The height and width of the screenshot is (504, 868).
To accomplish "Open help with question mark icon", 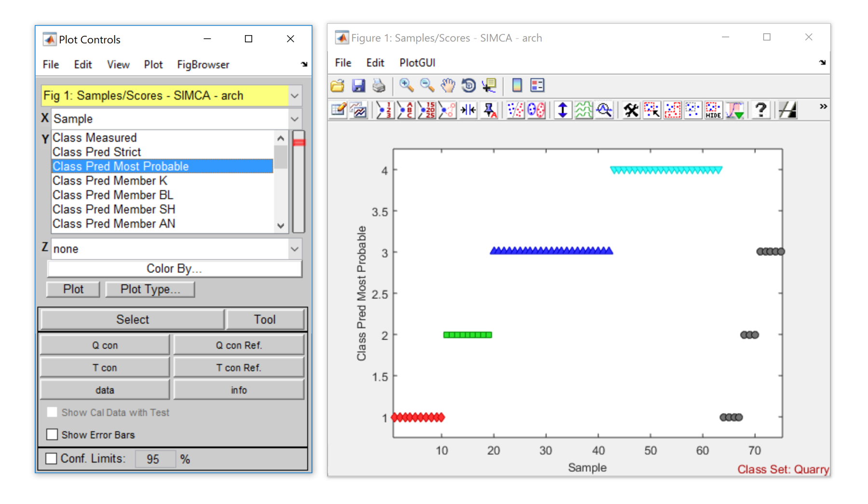I will pos(760,110).
